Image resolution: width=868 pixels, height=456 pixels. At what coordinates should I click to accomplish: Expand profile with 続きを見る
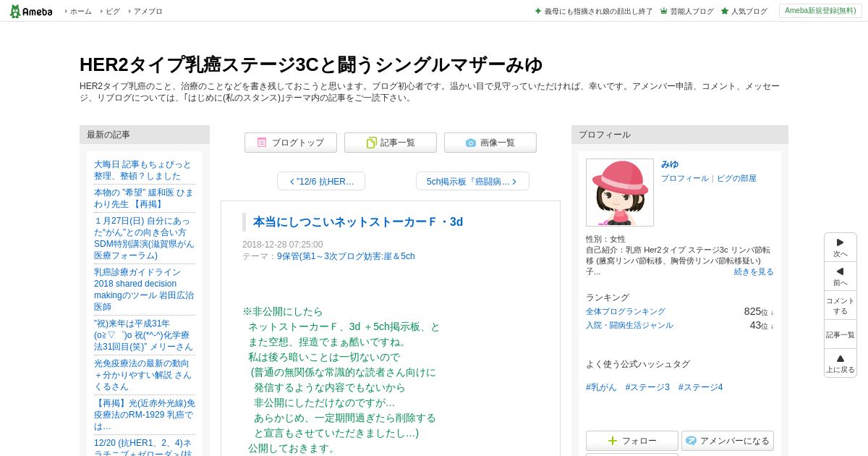(754, 271)
